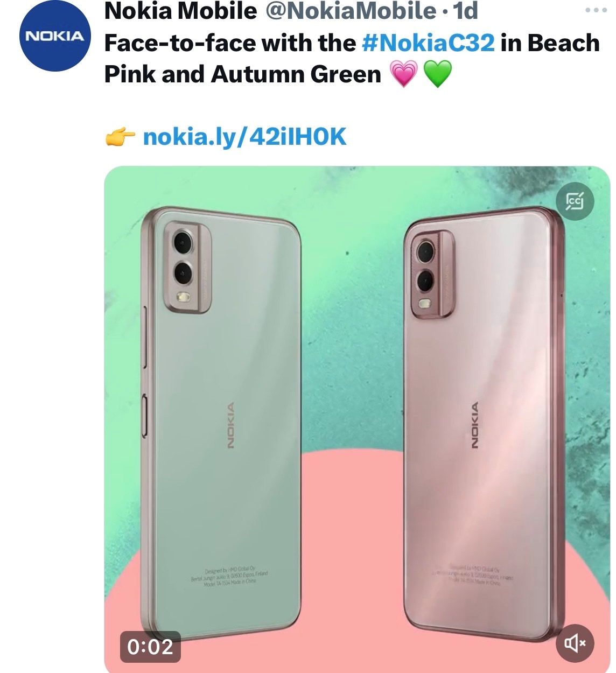Click the NOKIA logo on pink phone
The height and width of the screenshot is (673, 616).
point(474,425)
